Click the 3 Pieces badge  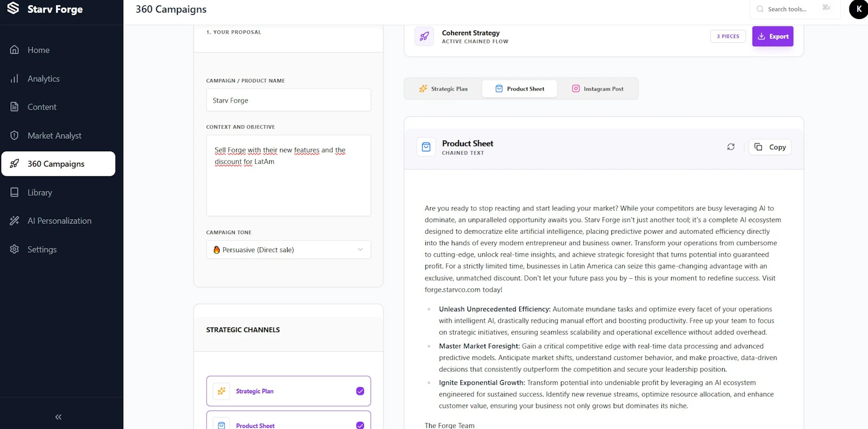(728, 36)
